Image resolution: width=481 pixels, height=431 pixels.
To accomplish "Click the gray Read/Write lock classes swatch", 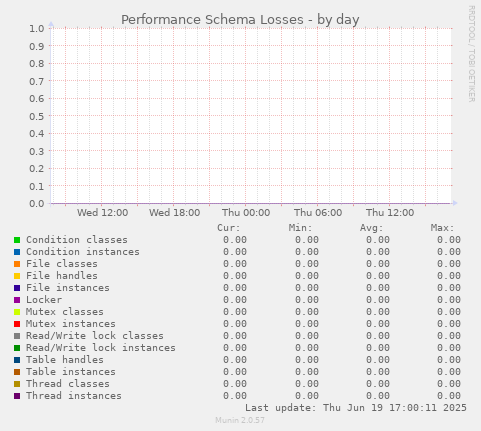I will tap(17, 336).
